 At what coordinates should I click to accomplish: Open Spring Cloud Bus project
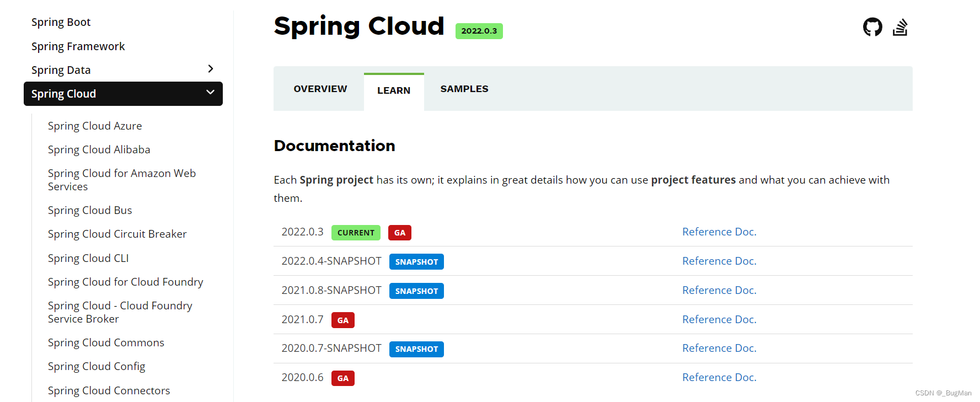90,210
